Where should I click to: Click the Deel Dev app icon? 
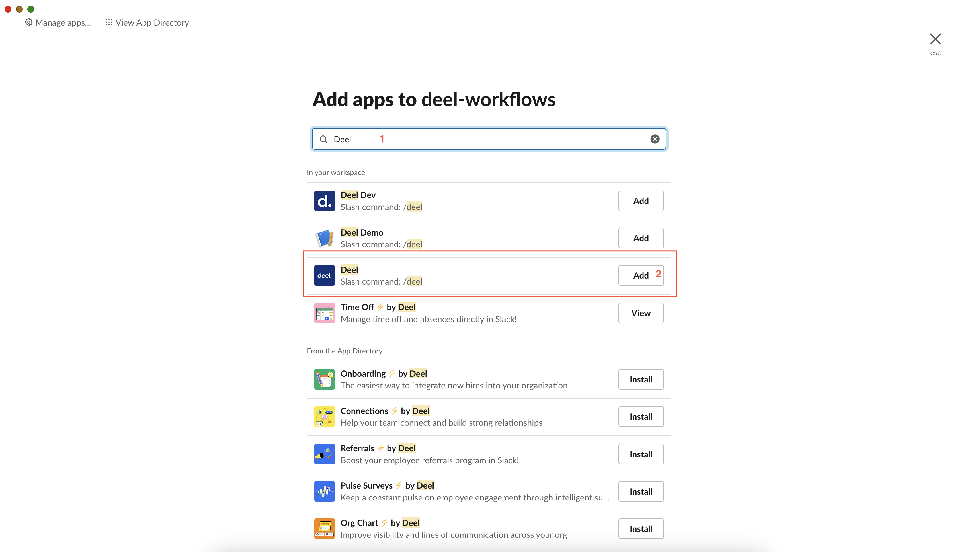[x=324, y=201]
